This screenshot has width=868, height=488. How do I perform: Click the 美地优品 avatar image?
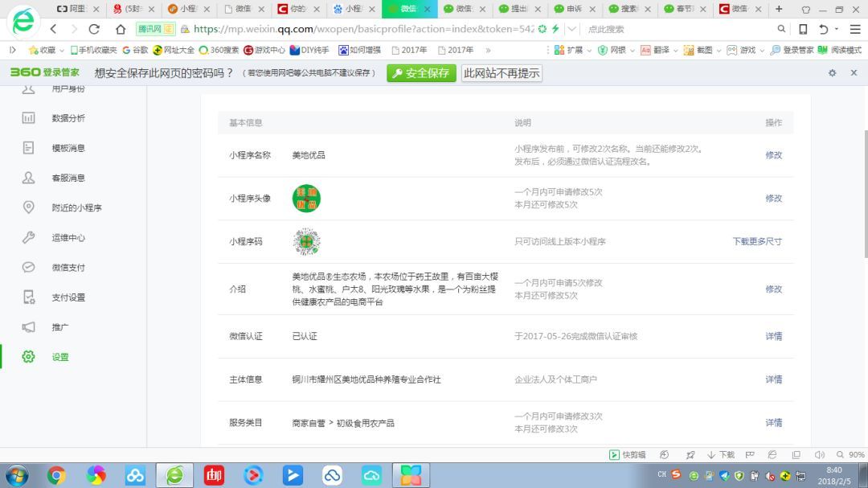pyautogui.click(x=306, y=199)
